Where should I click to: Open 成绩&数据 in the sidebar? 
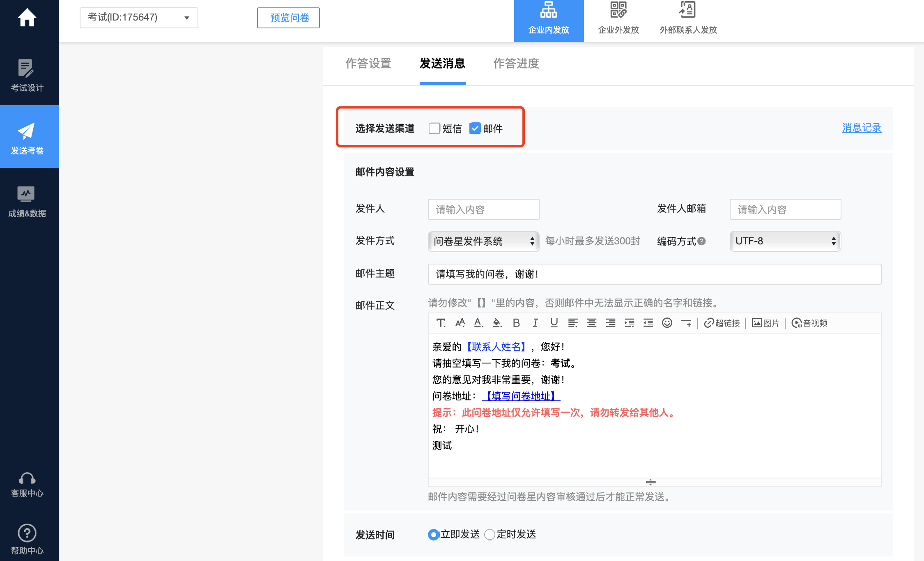pos(27,201)
